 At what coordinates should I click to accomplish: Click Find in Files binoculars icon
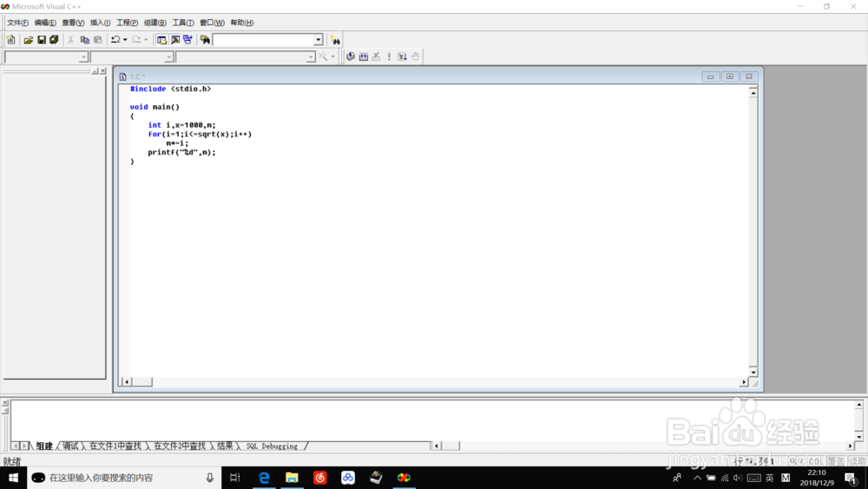click(x=205, y=40)
